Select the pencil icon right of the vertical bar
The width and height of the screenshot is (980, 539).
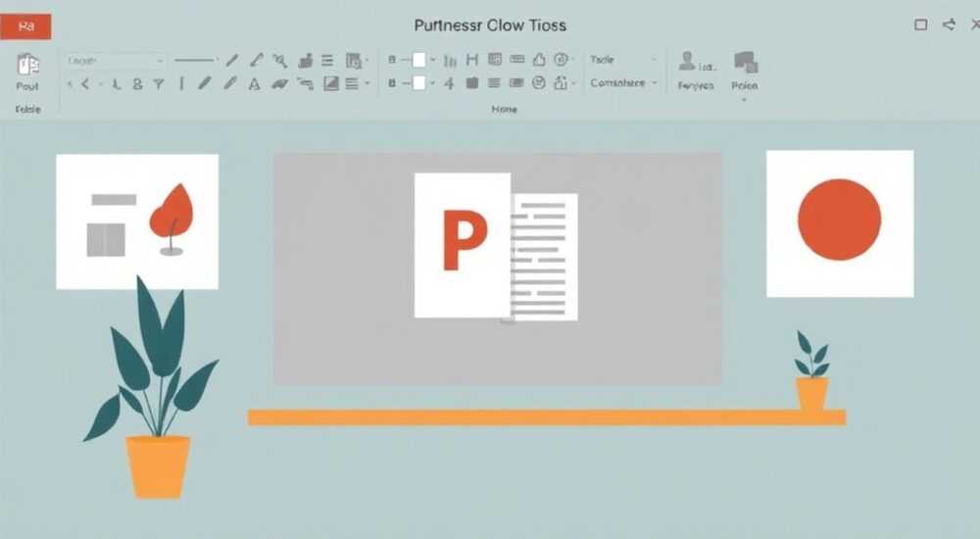click(205, 83)
